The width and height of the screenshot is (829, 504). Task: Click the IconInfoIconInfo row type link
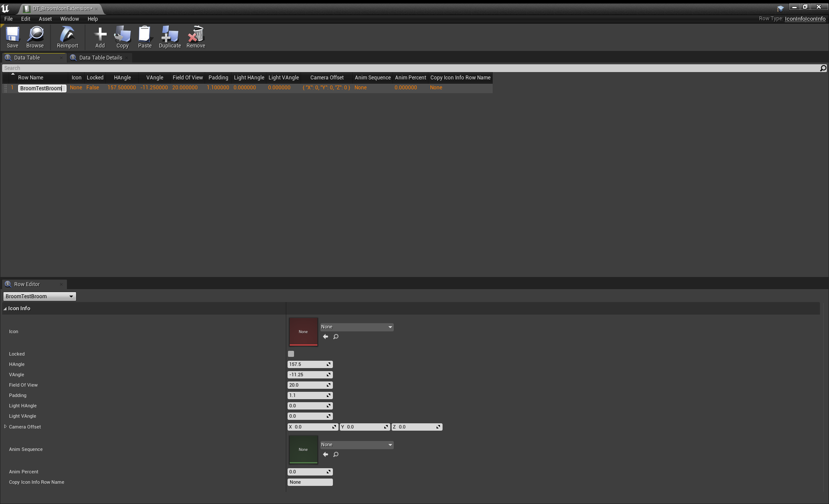tap(805, 19)
